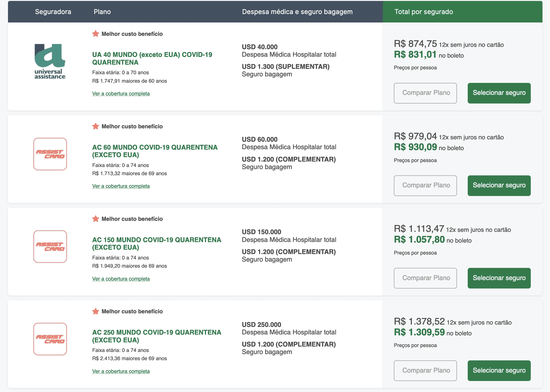The height and width of the screenshot is (392, 550).
Task: Click the R$ 930,09 boleto price
Action: 415,147
